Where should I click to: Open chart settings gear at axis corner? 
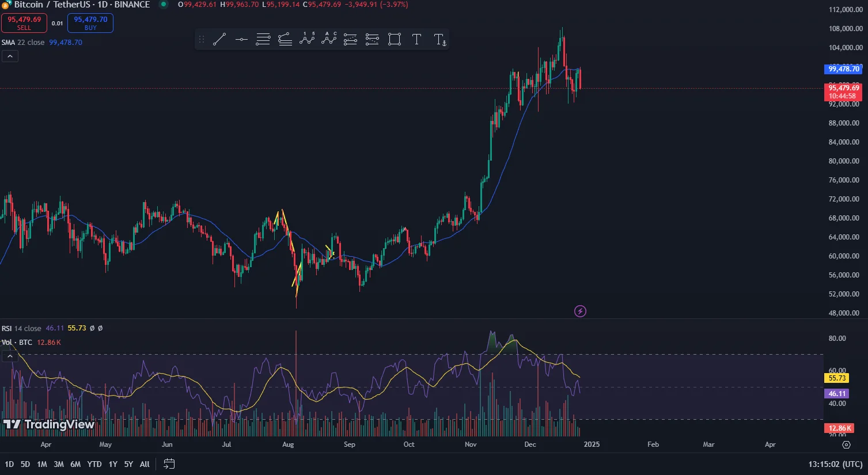(x=846, y=444)
